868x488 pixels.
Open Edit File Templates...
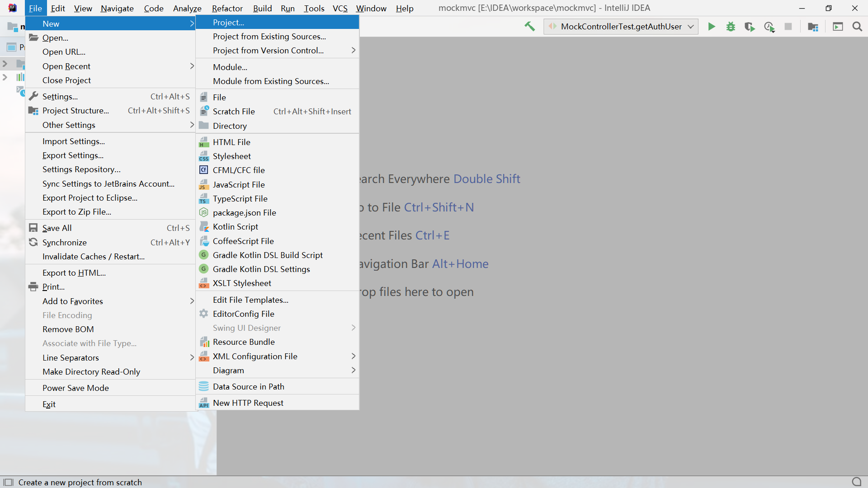(x=278, y=300)
